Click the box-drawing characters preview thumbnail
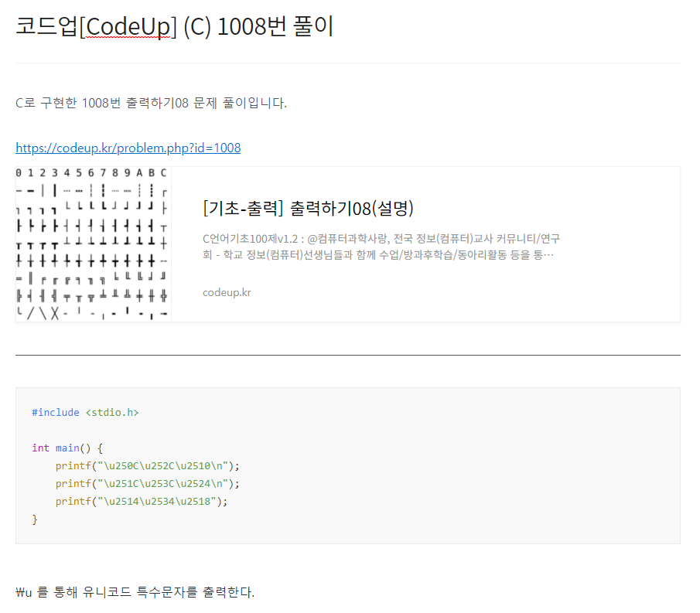 pos(94,244)
